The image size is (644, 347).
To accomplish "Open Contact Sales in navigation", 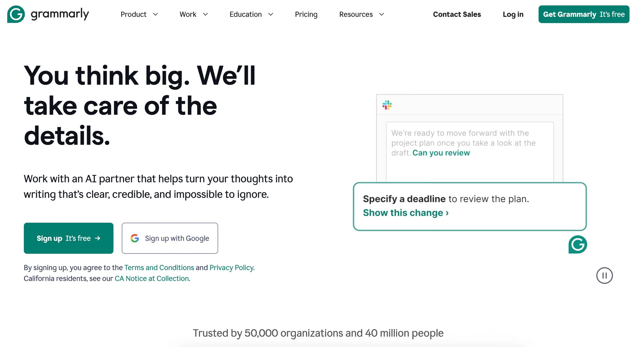I will (x=457, y=14).
